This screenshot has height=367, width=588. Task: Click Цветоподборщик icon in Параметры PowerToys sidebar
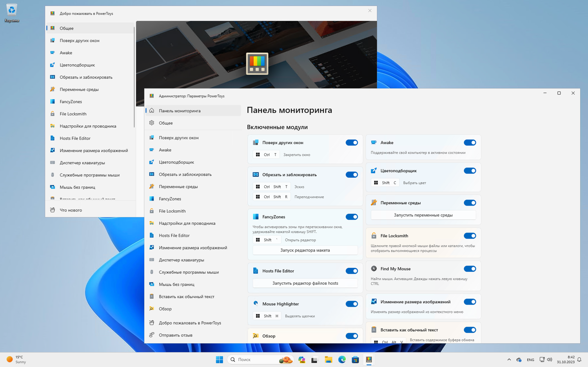(152, 162)
